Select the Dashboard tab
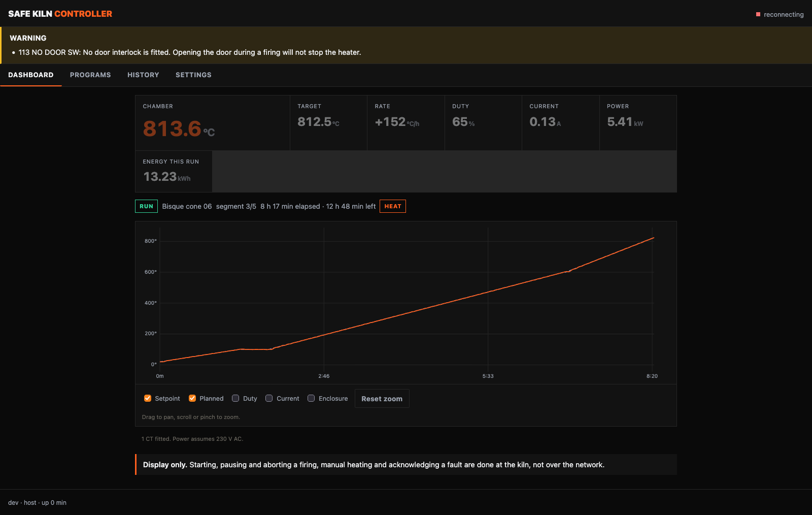This screenshot has width=812, height=515. [31, 75]
